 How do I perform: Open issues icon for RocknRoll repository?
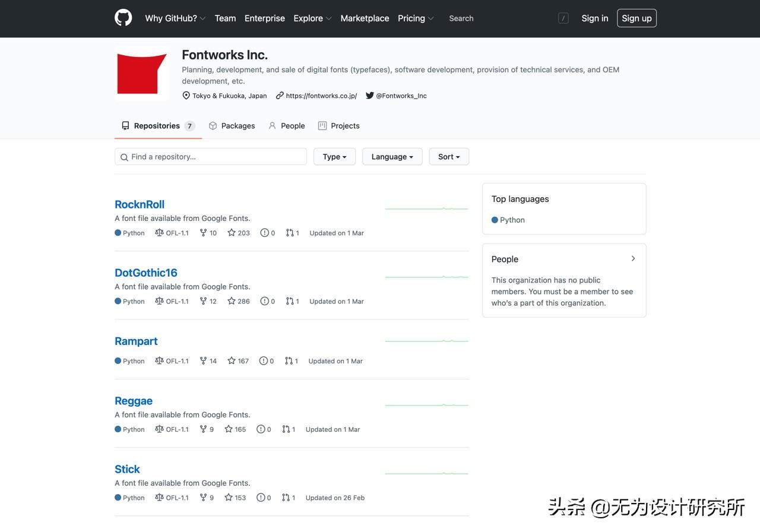tap(264, 233)
